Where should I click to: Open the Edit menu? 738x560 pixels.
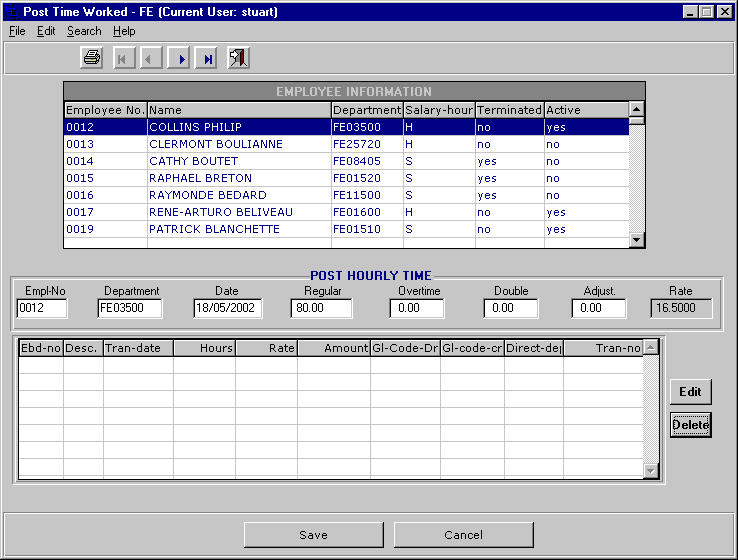[x=46, y=31]
